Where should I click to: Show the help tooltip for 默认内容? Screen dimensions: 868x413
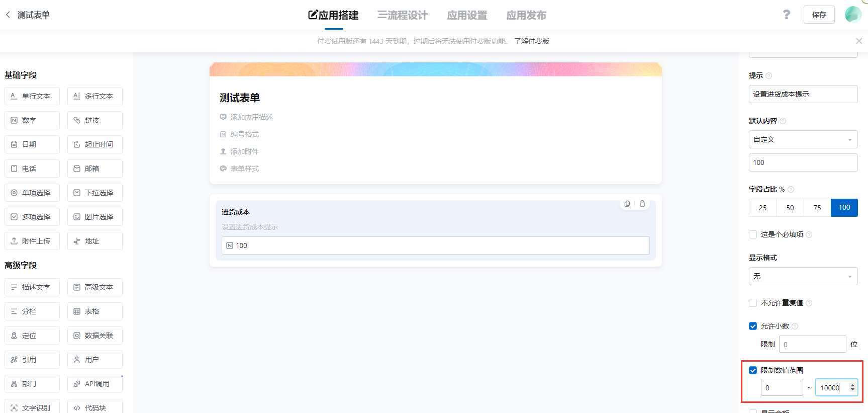[x=783, y=121]
